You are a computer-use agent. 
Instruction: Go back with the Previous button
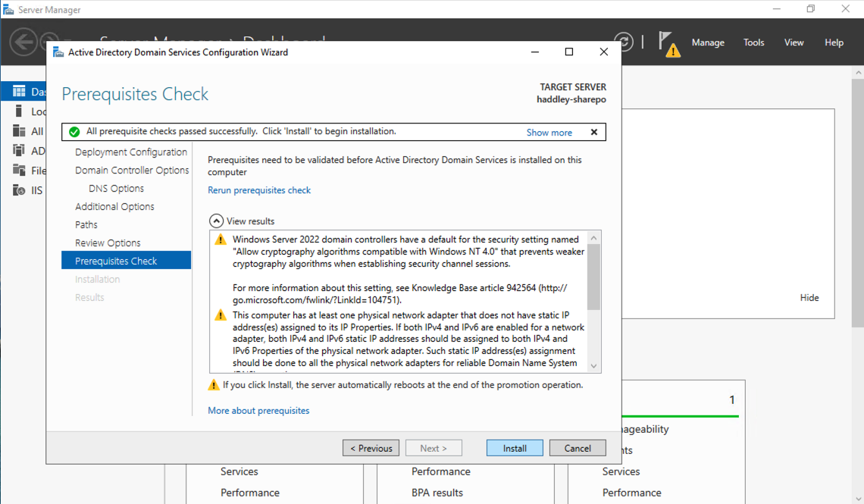tap(371, 448)
